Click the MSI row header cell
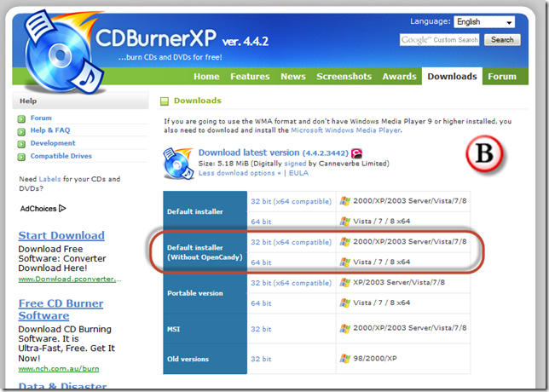 205,329
